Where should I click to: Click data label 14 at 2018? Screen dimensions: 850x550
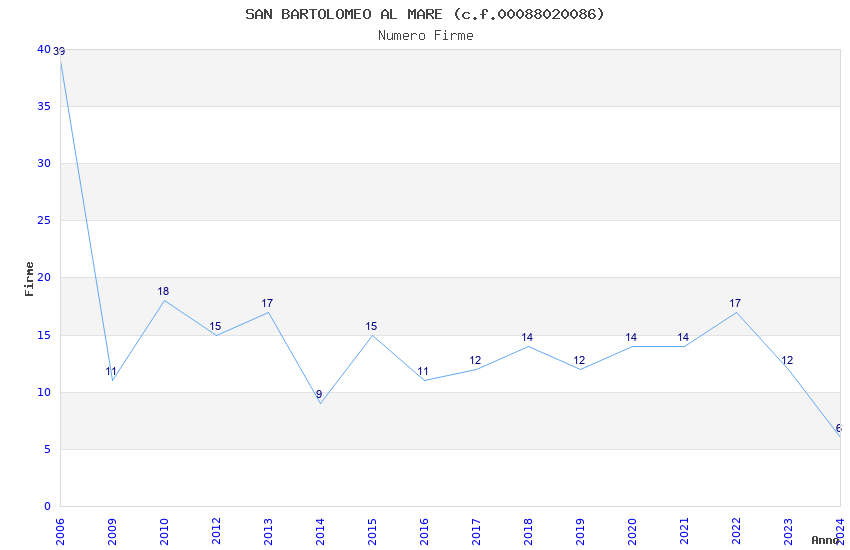527,338
